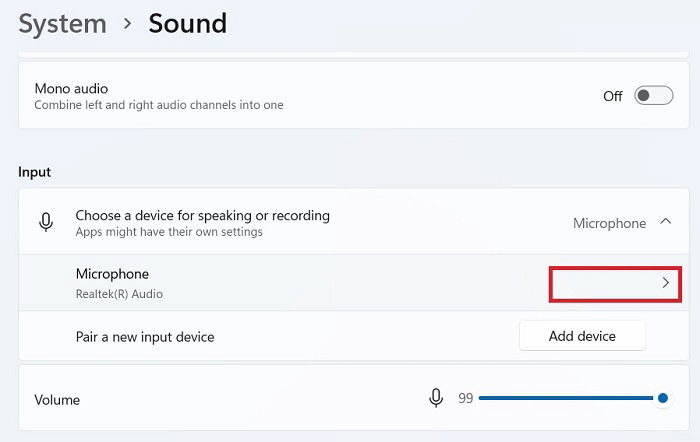Click the Microphone value next to the collapse arrow

point(609,223)
